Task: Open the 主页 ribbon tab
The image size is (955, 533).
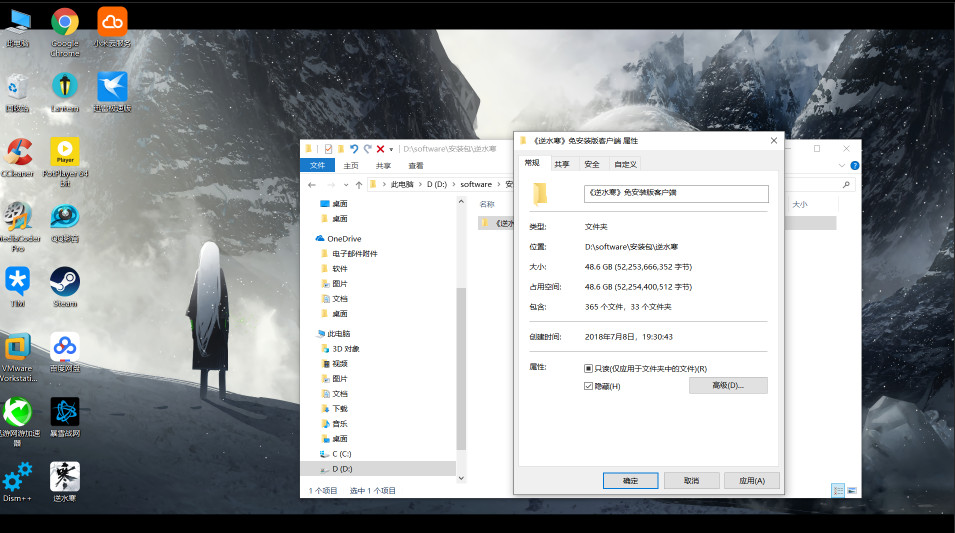Action: tap(351, 166)
